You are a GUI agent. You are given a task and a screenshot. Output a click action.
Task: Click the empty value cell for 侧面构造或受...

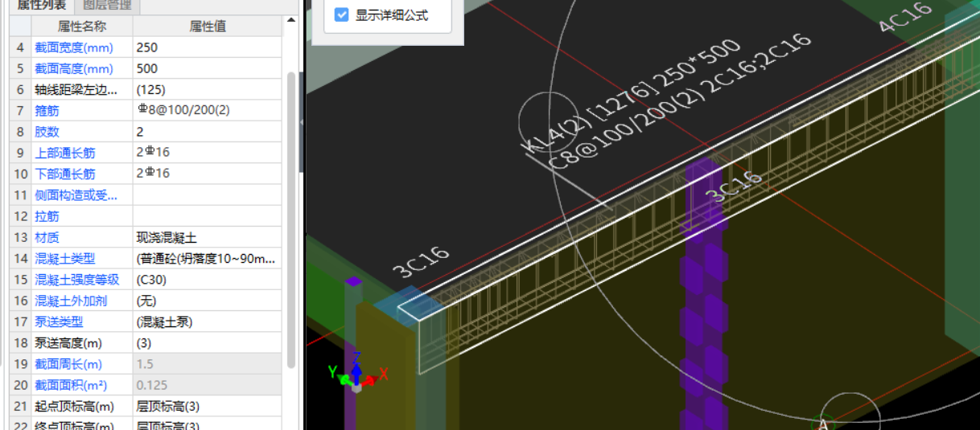208,195
